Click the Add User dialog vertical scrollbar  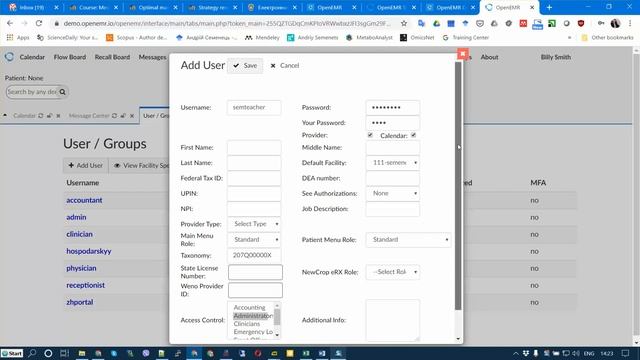coord(458,186)
